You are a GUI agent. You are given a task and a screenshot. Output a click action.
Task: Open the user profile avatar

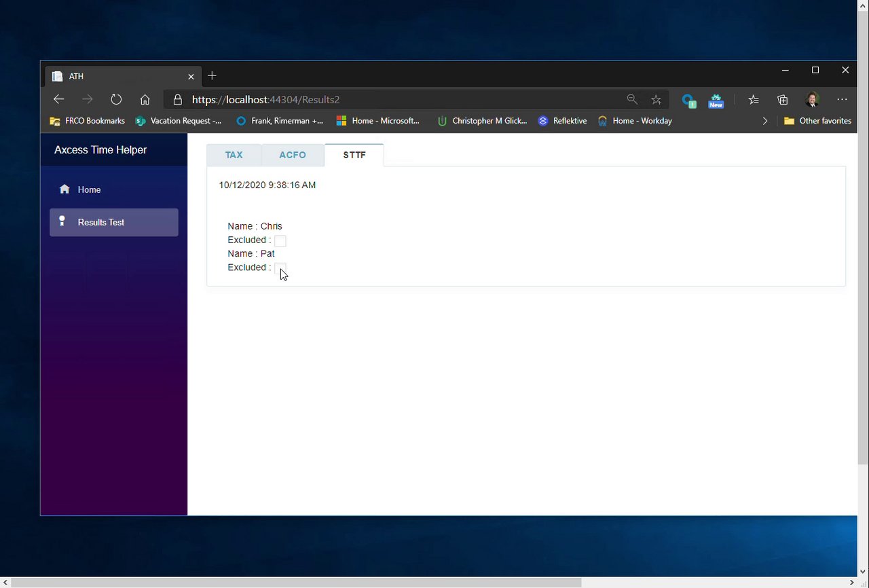click(812, 100)
